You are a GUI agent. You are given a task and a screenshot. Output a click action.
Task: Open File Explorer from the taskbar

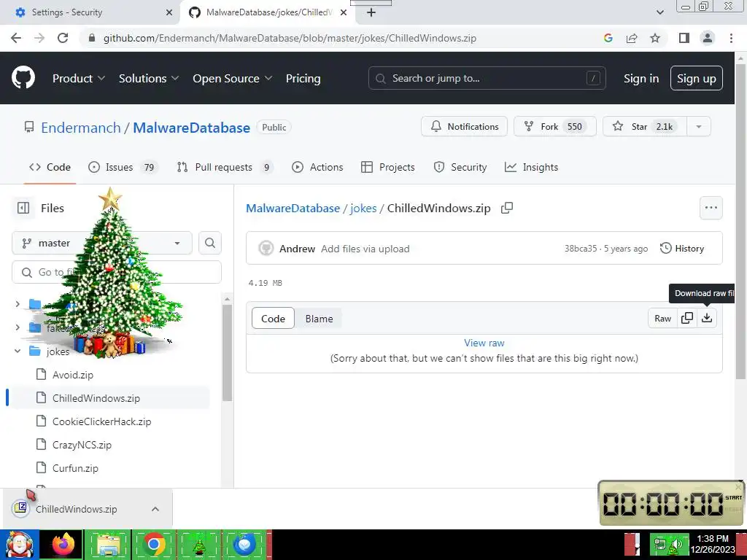[x=109, y=544]
